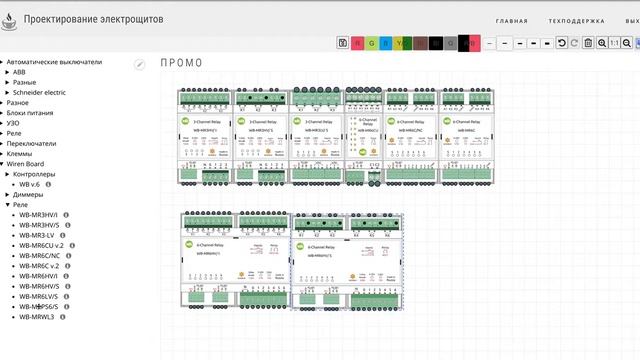Select the dashed-outlined module in lower row
640x360 pixels.
click(347, 262)
